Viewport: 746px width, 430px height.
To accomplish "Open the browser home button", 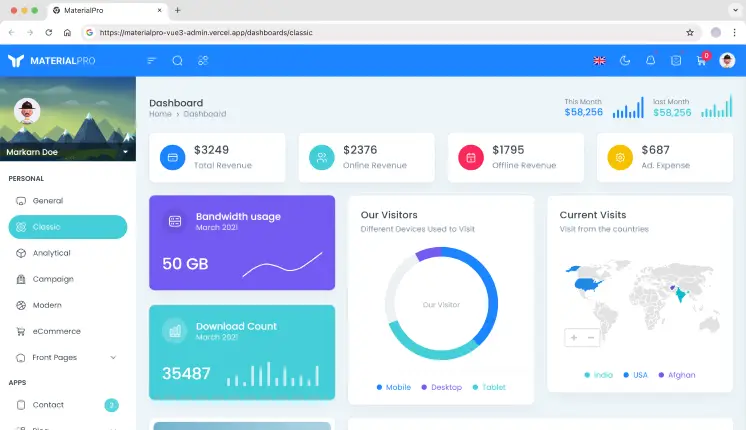I will click(x=67, y=32).
